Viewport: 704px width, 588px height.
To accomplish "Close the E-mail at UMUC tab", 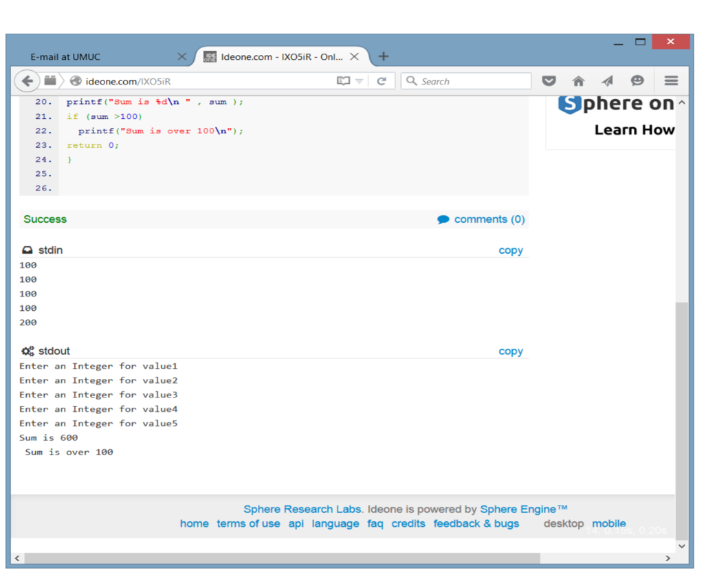I will (x=182, y=56).
